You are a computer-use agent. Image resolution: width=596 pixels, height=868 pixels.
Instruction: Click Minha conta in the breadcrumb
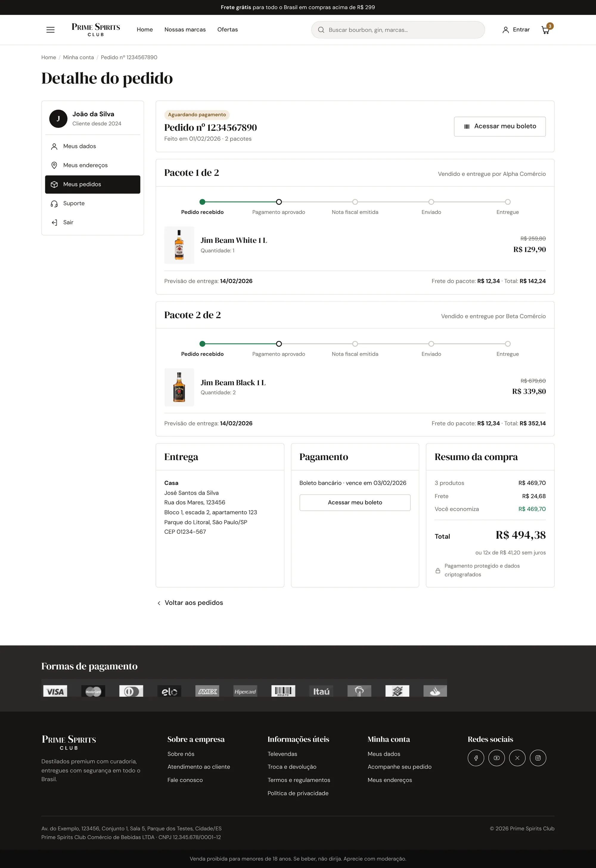point(78,57)
